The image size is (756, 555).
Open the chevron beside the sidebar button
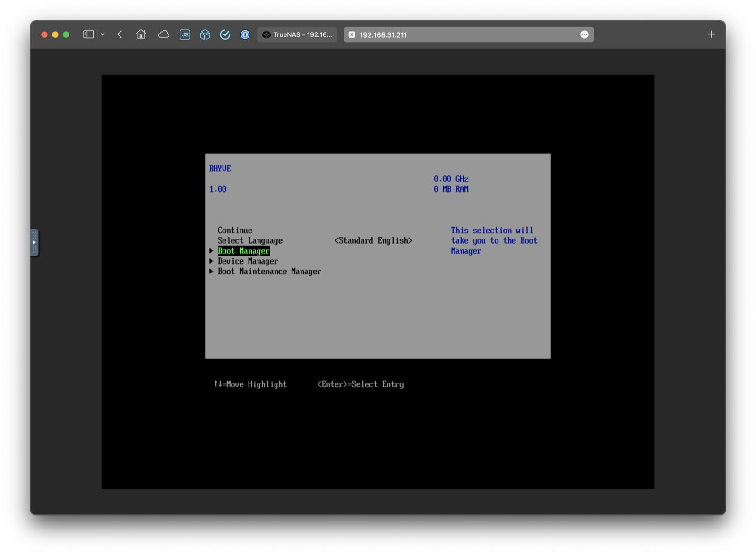pos(102,34)
